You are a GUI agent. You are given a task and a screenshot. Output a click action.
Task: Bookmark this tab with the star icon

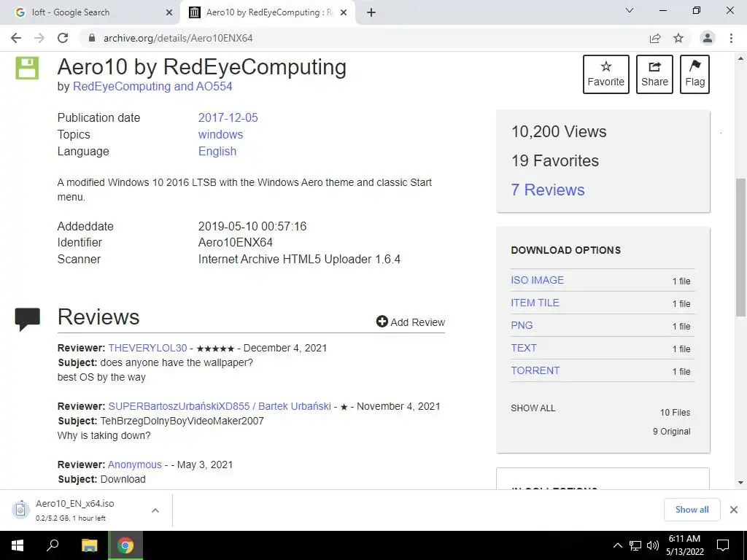(x=678, y=38)
